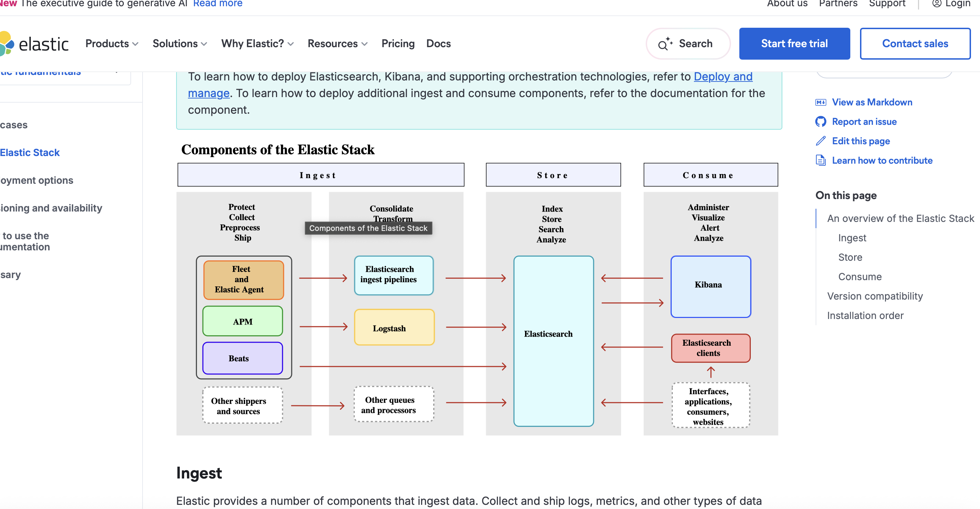Jump to Version compatibility section
Viewport: 980px width, 509px height.
pyautogui.click(x=875, y=296)
